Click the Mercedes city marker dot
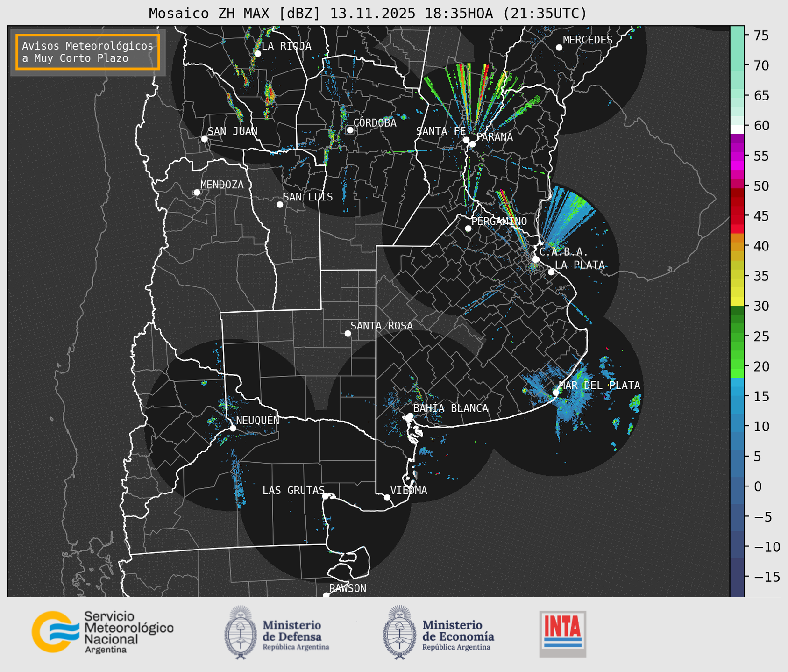 coord(559,48)
